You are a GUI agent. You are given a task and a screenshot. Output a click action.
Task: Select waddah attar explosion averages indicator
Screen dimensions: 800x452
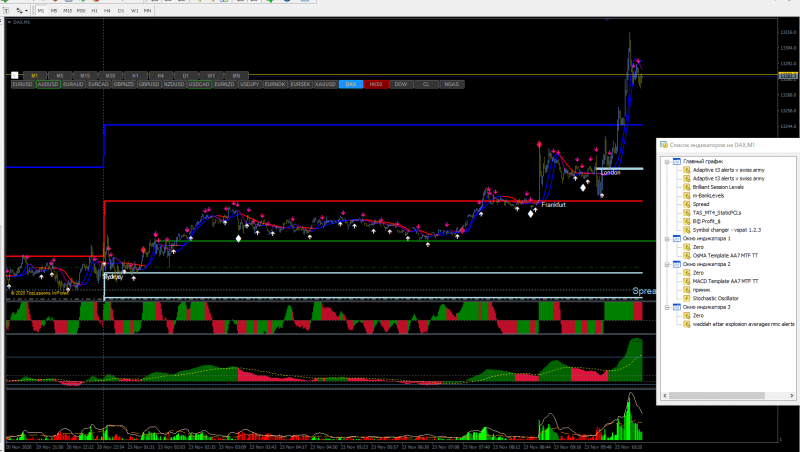(x=743, y=324)
